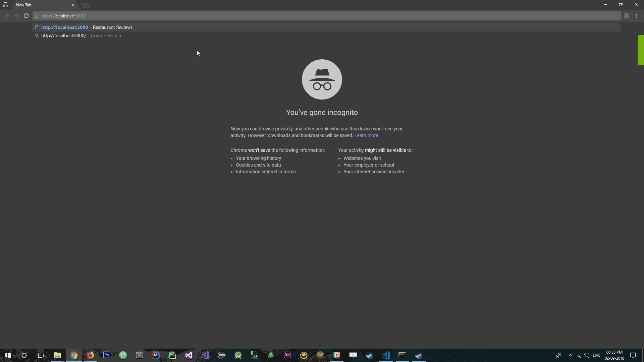This screenshot has height=362, width=644.
Task: Switch to Visual Studio Code taskbar icon
Action: tap(386, 355)
